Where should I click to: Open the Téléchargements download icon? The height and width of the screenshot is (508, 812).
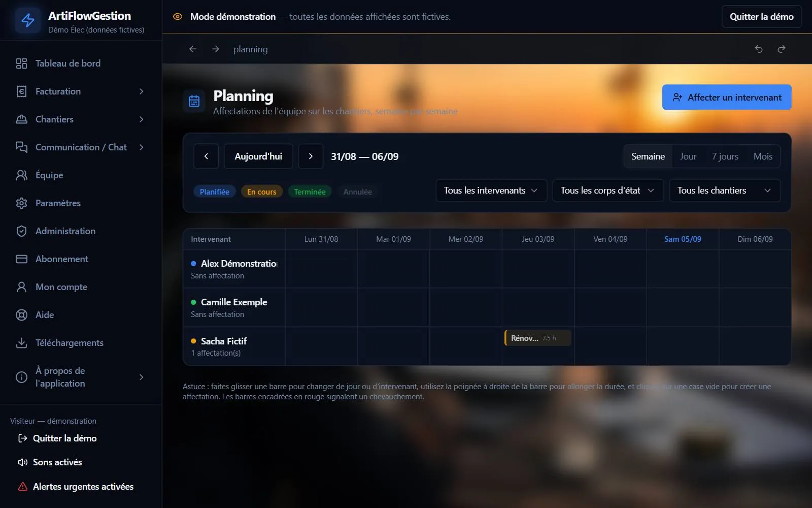(21, 343)
